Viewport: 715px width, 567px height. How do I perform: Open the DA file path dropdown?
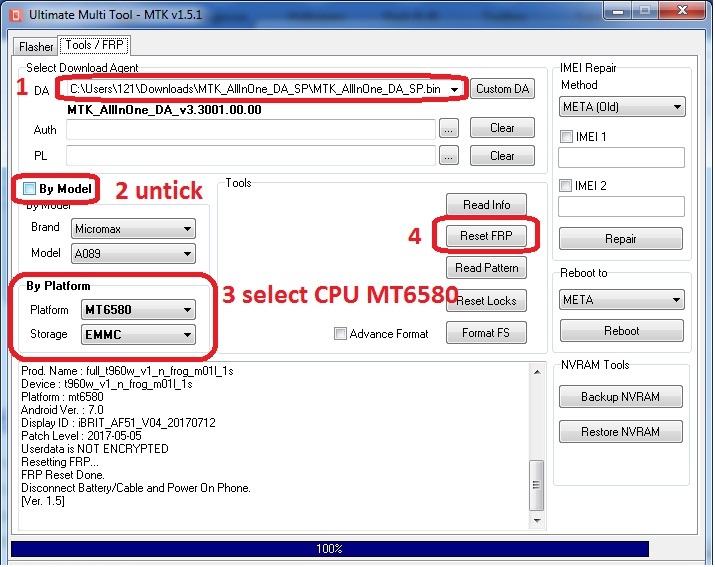(x=454, y=89)
